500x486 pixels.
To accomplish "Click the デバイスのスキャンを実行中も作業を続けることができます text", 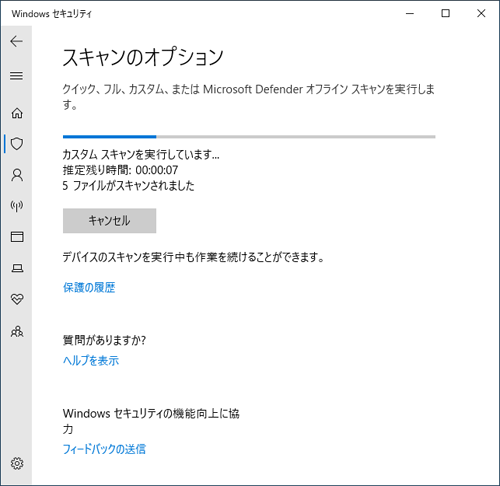I will [193, 257].
